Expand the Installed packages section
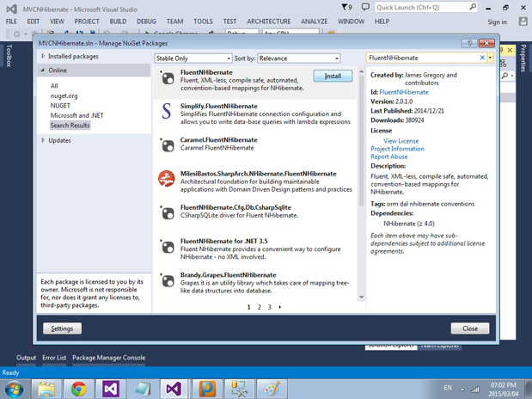 (43, 56)
